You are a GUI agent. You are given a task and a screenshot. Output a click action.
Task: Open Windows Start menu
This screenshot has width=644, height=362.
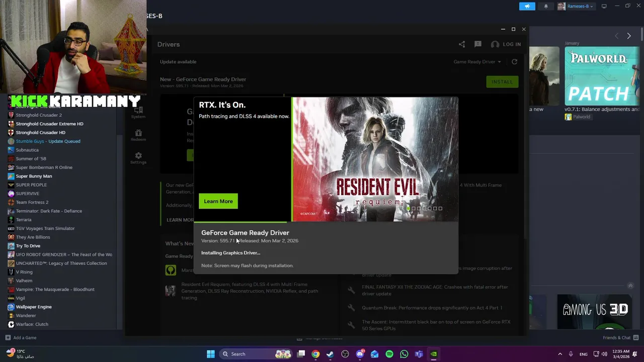click(211, 354)
